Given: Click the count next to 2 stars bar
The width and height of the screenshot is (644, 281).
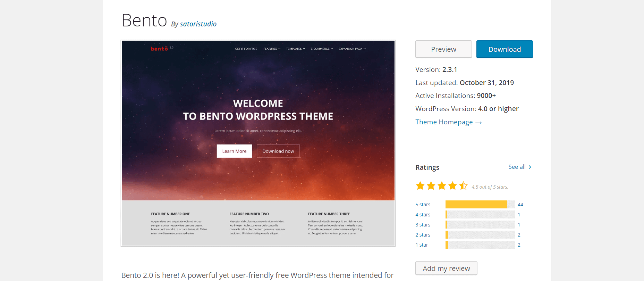Looking at the screenshot, I should click(x=519, y=235).
